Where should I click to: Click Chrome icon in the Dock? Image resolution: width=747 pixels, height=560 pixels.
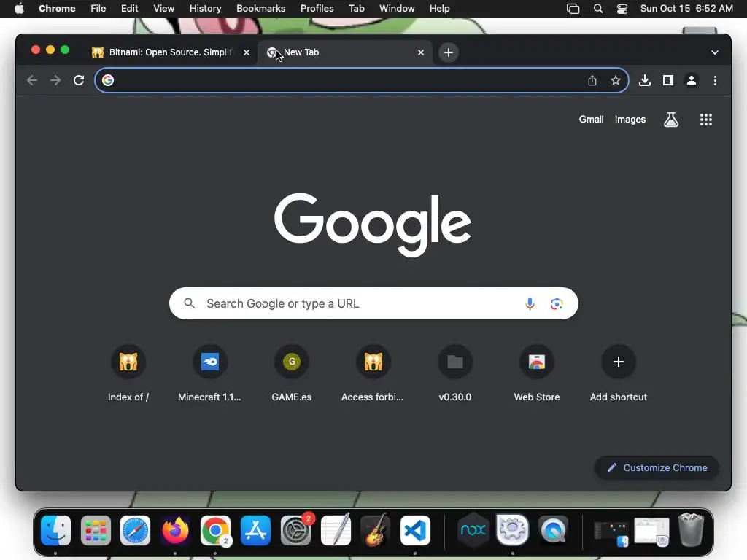coord(215,531)
